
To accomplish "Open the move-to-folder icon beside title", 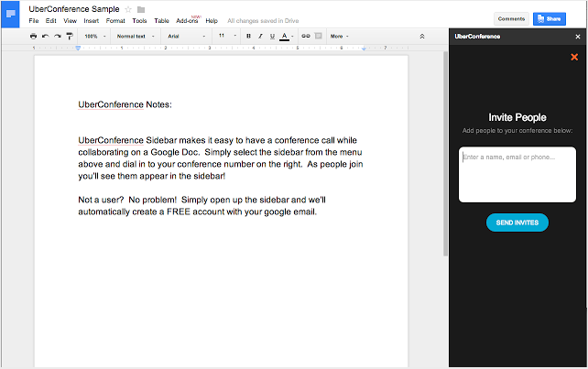I will 141,10.
